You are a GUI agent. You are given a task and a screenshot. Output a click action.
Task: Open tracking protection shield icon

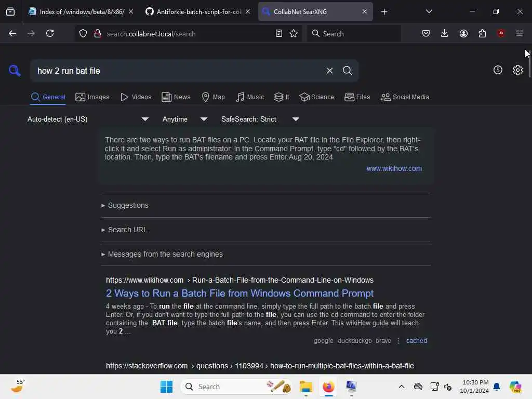(x=83, y=34)
